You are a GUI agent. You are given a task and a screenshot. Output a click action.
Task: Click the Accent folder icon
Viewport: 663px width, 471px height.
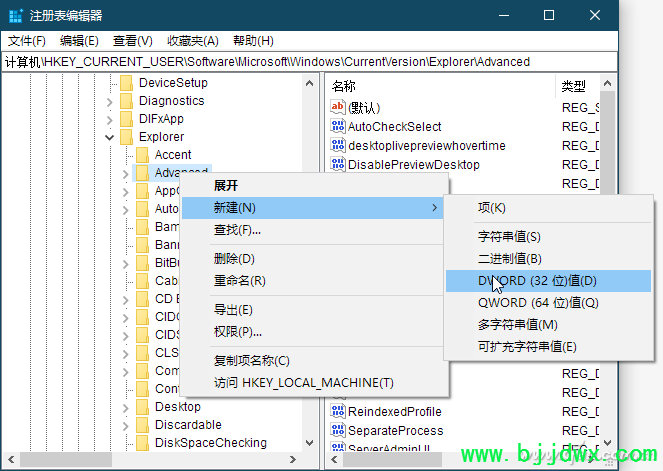pyautogui.click(x=142, y=155)
